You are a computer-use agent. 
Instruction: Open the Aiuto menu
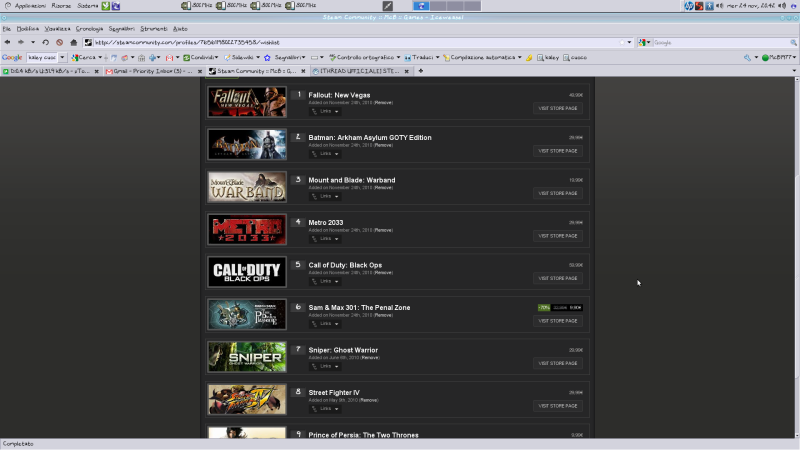pyautogui.click(x=180, y=29)
